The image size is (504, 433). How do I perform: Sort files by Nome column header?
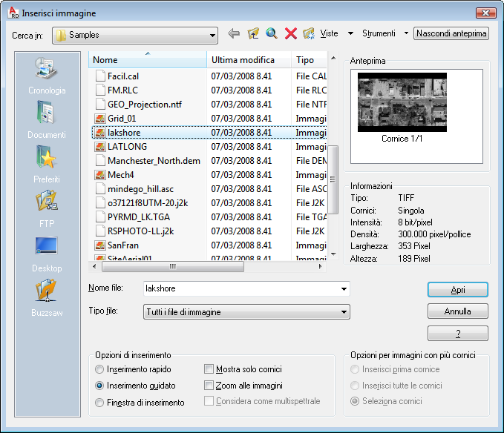point(148,60)
